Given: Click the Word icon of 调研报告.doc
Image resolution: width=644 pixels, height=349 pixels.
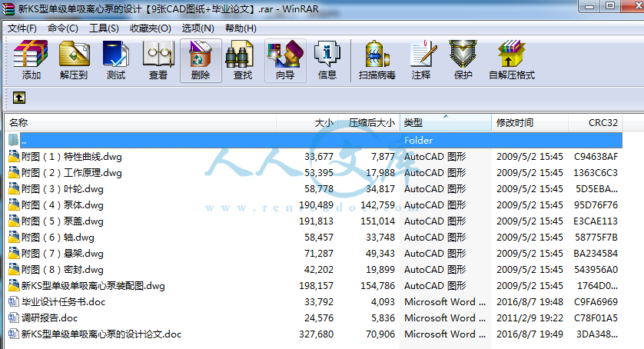Looking at the screenshot, I should click(x=14, y=317).
